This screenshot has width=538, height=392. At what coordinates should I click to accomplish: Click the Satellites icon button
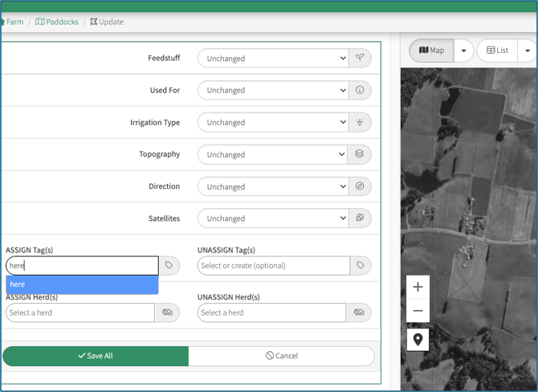pos(360,218)
